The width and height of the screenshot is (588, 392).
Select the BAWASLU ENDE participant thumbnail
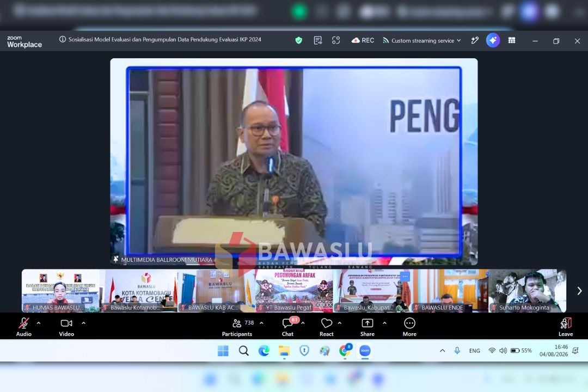click(x=450, y=291)
